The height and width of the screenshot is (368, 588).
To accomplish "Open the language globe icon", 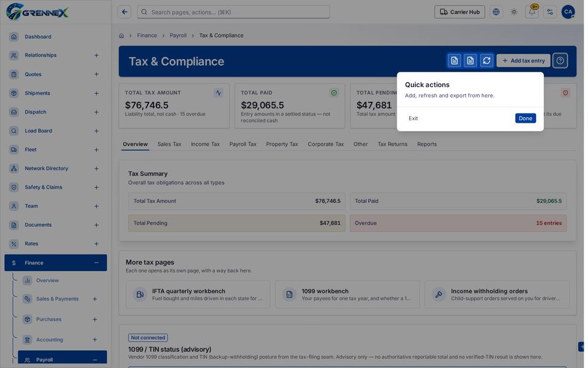I will click(496, 12).
